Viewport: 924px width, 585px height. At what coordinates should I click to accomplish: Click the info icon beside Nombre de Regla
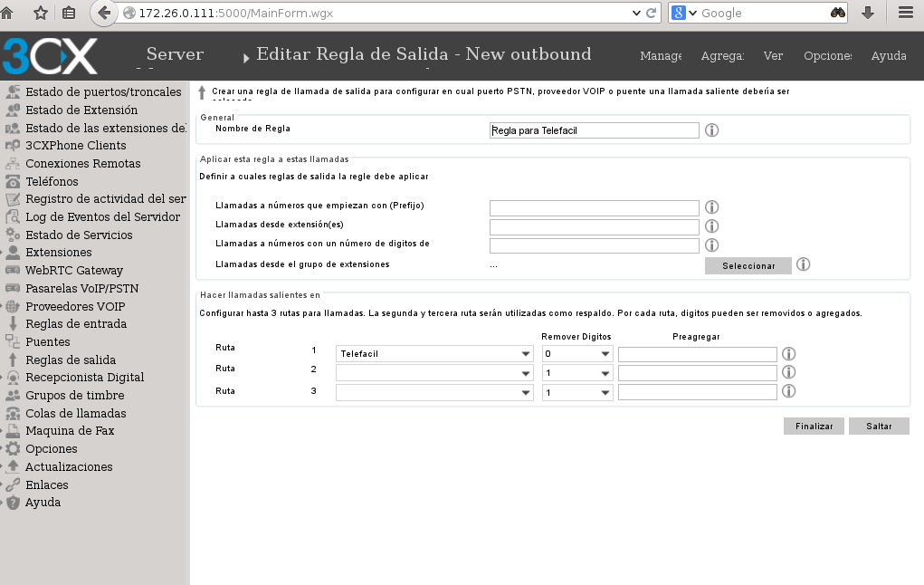click(x=711, y=129)
